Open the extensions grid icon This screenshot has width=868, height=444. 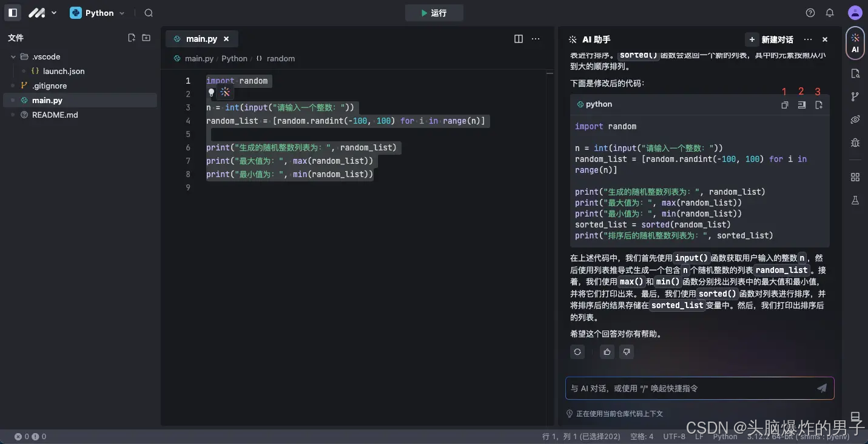click(855, 177)
